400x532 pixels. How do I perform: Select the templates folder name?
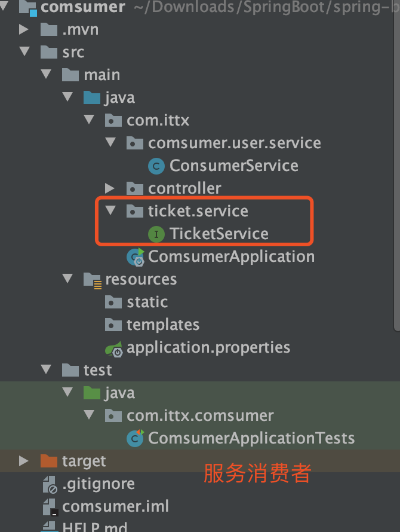coord(163,325)
